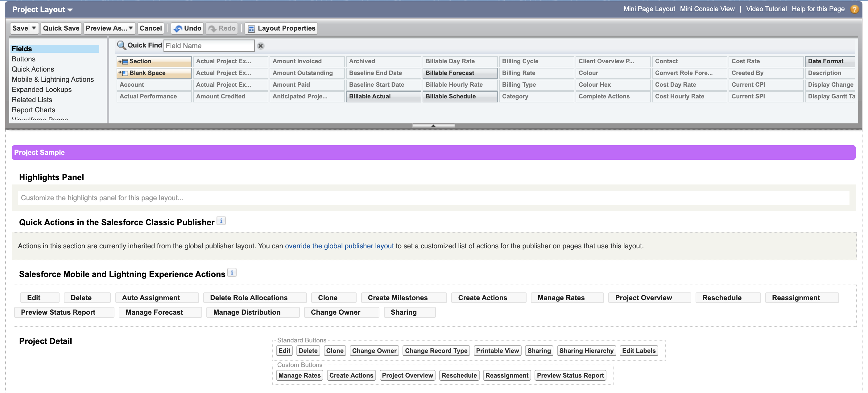Open info icon beside Lightning Experience Actions
The height and width of the screenshot is (393, 868).
pos(232,273)
